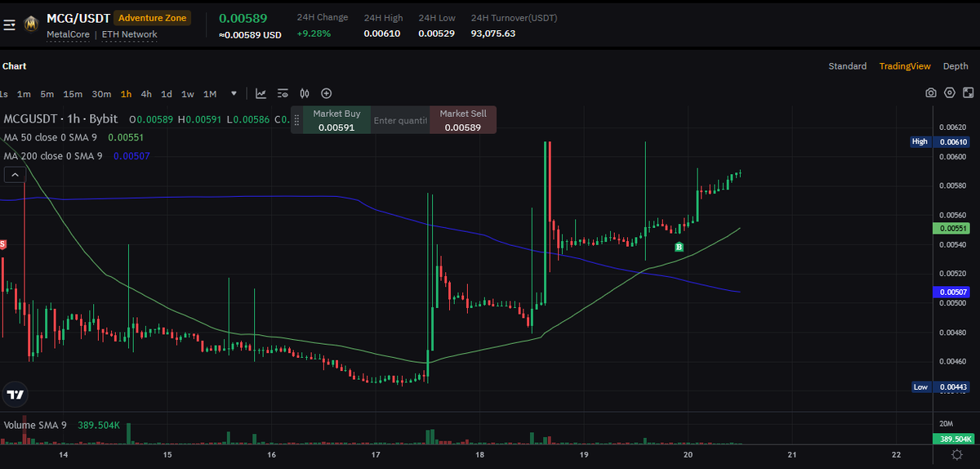Screen dimensions: 980x469
Task: Select the 1w timeframe
Action: (188, 94)
